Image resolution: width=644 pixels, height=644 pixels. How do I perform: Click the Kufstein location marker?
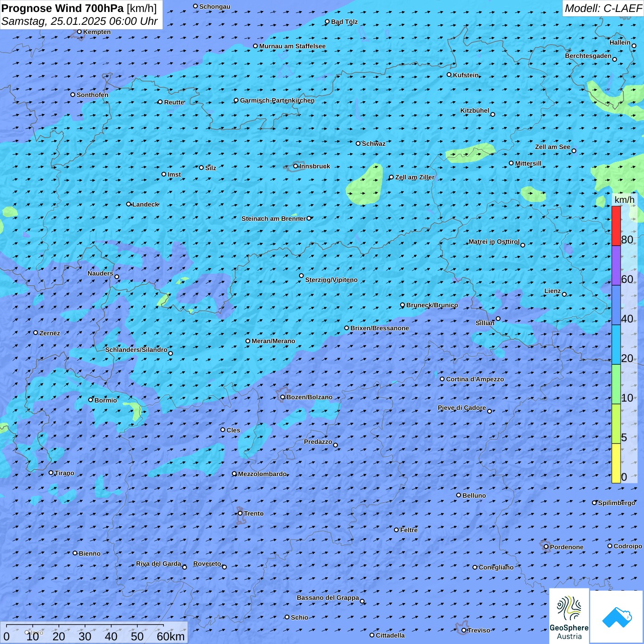pos(449,75)
